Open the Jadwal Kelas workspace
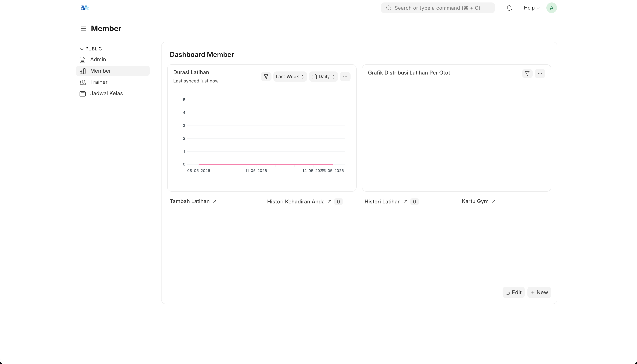Screen dimensions: 637x364 coord(113,93)
